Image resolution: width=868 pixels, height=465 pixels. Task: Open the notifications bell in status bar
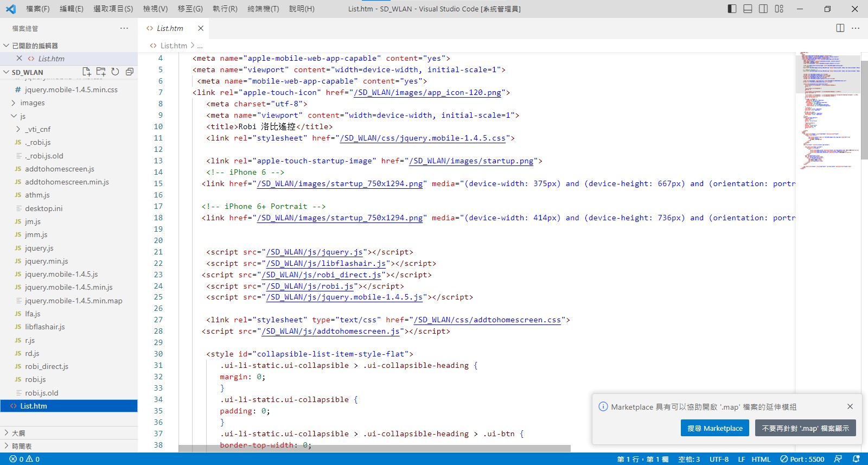(857, 459)
